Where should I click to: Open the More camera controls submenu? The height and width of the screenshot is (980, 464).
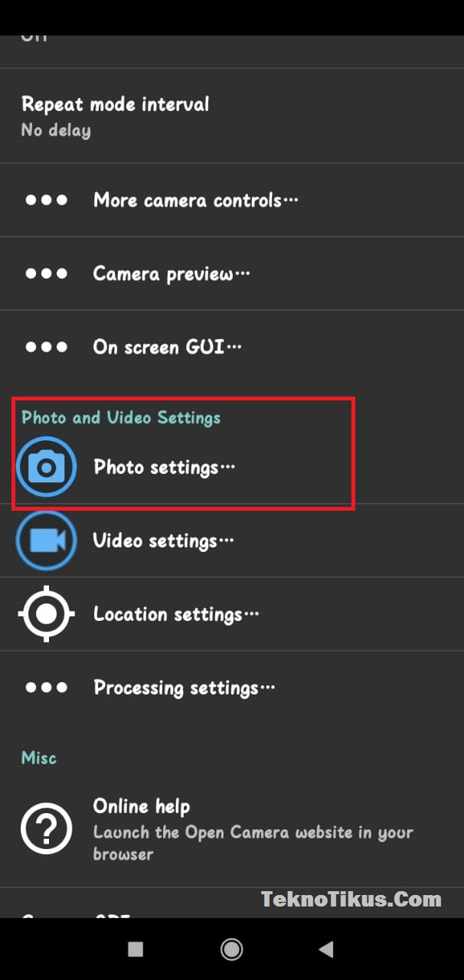(195, 201)
